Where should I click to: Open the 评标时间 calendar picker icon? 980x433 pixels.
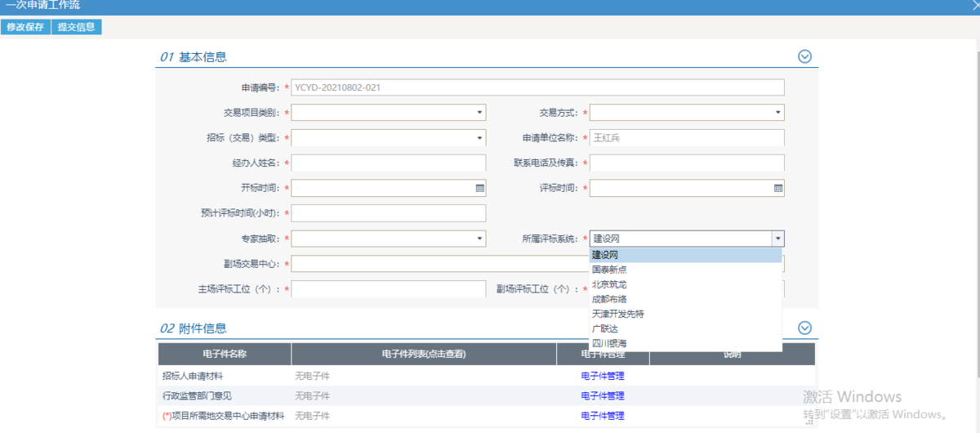[778, 189]
